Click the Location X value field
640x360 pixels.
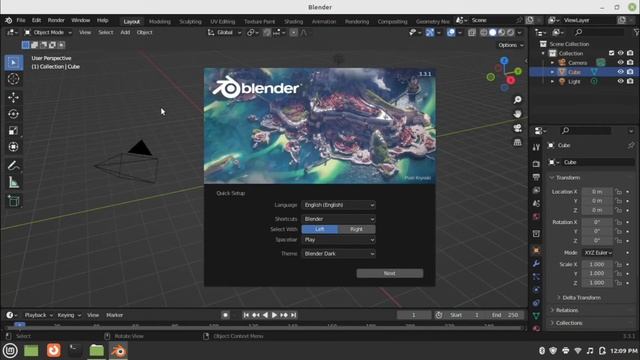pos(597,192)
